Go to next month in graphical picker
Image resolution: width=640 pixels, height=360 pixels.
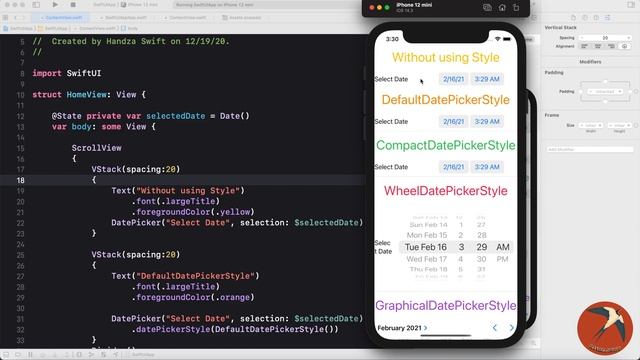(511, 328)
